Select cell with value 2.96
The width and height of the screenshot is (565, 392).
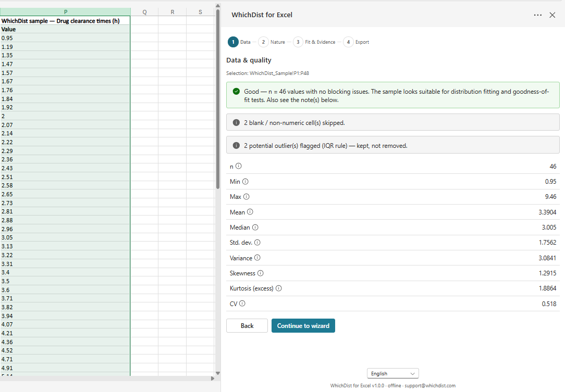pyautogui.click(x=65, y=229)
